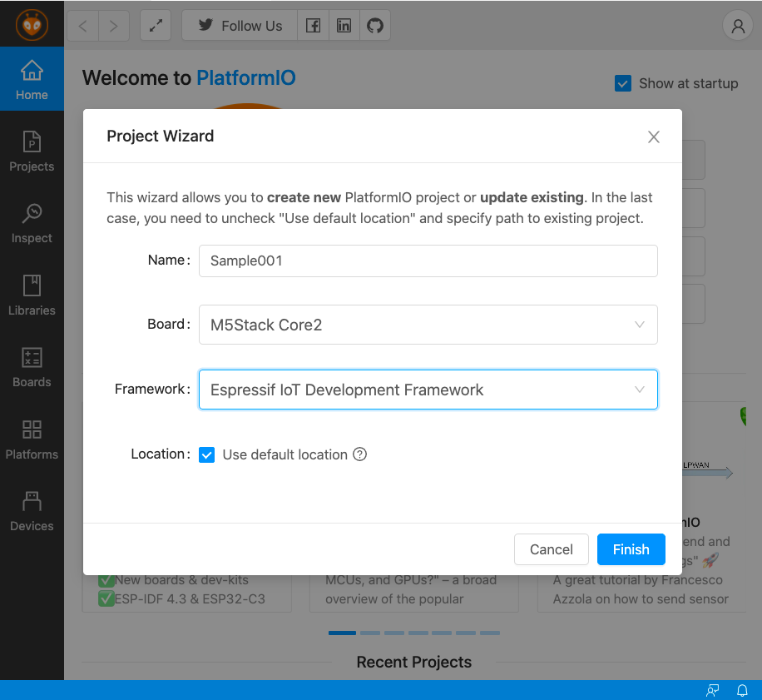Open the Projects sidebar panel
This screenshot has height=700, width=762.
[x=32, y=152]
